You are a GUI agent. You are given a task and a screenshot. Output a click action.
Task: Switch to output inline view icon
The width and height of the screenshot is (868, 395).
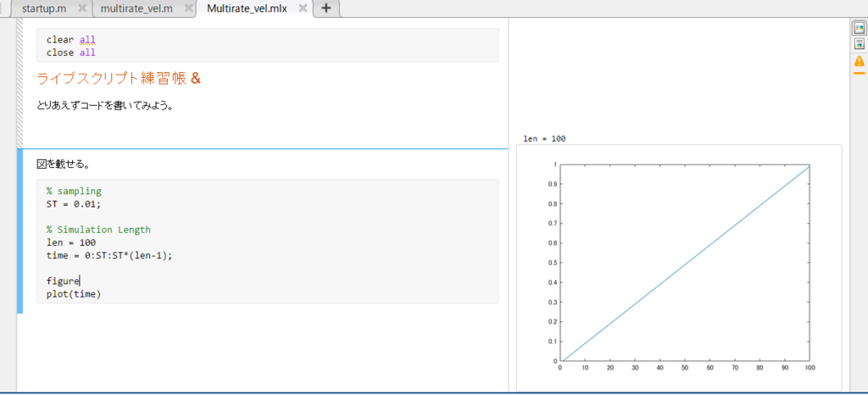860,44
